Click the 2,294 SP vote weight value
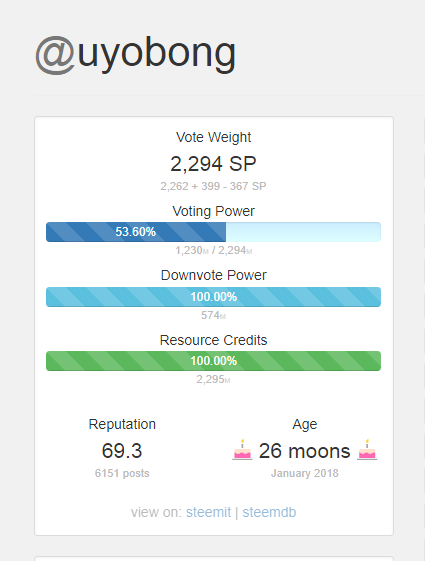The width and height of the screenshot is (425, 561). pos(213,164)
